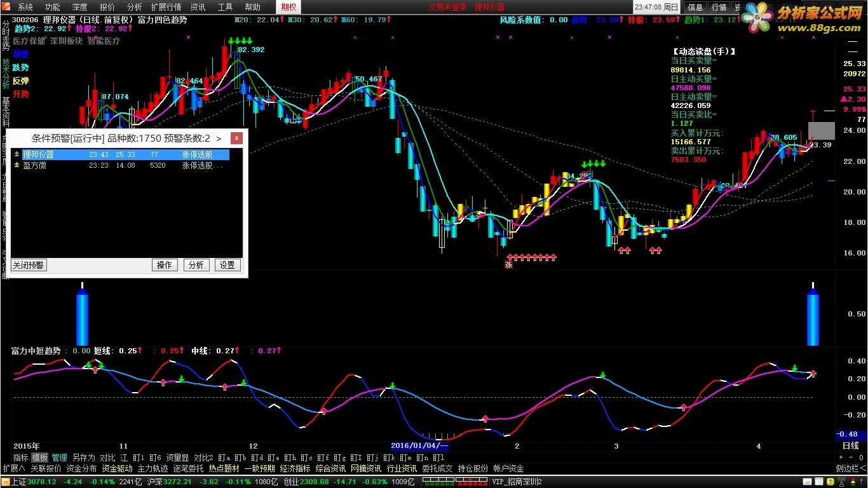
Task: Click 资里显 template in bottom bar
Action: [x=178, y=457]
